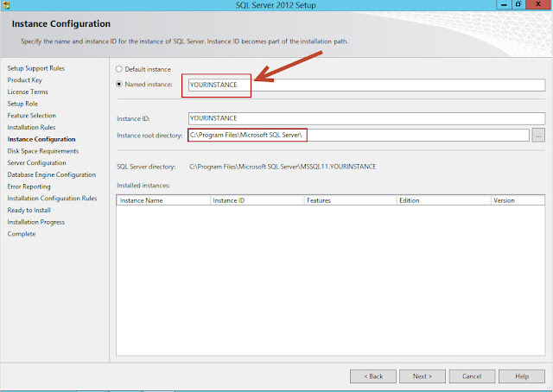Select Error Reporting step
The image size is (553, 392).
[x=29, y=187]
